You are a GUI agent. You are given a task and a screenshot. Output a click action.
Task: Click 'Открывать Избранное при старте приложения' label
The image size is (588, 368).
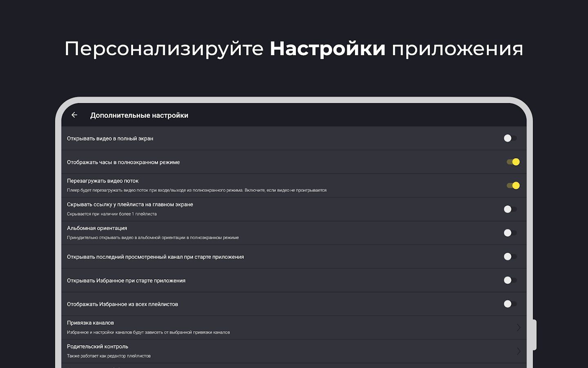pyautogui.click(x=126, y=281)
